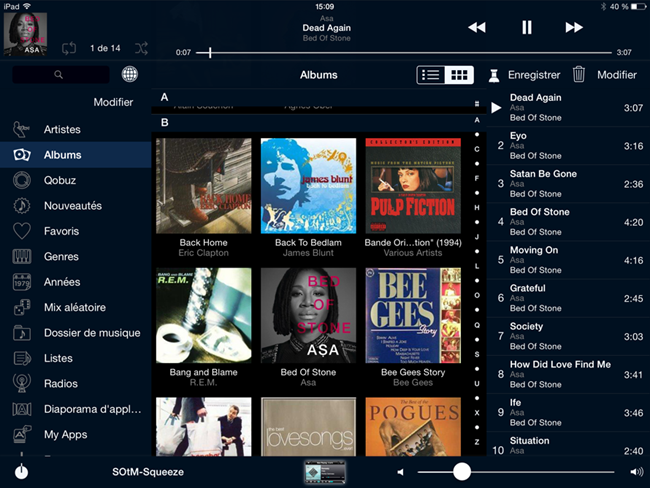This screenshot has width=650, height=488.
Task: Open the Bee Gees Story album
Action: coord(413,315)
